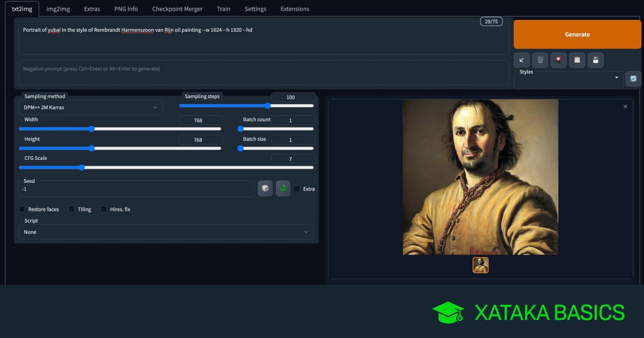Expand the Script dropdown showing None

[166, 232]
